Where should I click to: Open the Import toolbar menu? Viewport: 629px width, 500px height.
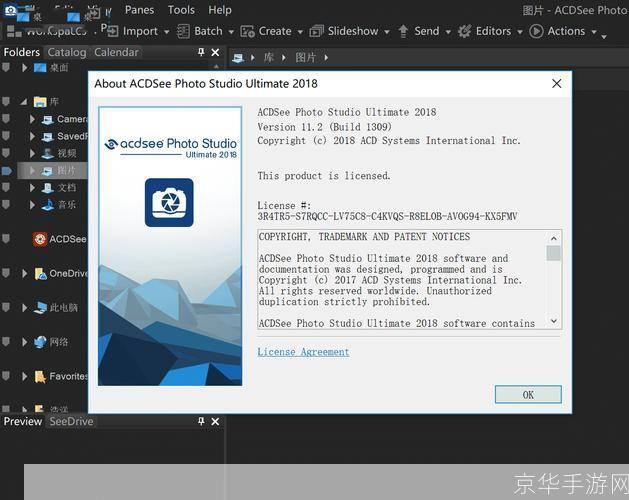click(140, 31)
